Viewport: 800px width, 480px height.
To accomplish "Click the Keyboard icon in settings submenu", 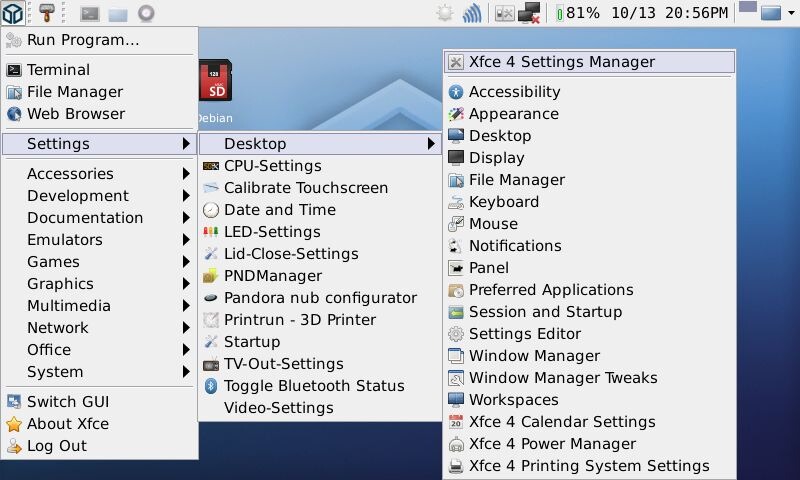I will click(456, 202).
